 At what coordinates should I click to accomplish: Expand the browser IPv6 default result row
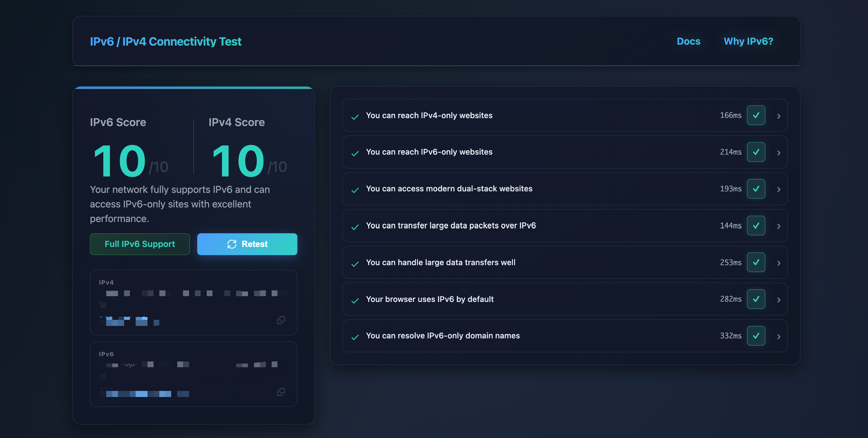(779, 299)
